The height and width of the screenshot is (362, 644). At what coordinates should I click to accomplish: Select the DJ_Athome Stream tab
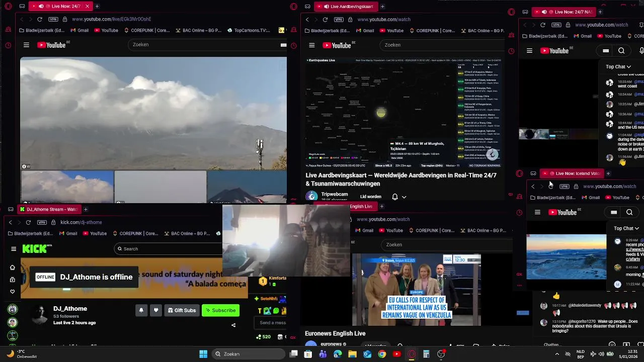tap(48, 209)
